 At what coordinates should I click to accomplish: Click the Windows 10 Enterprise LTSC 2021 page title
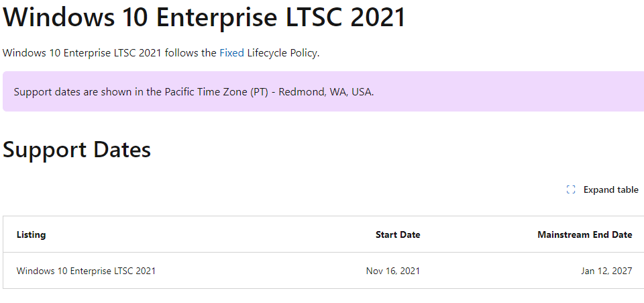[x=204, y=17]
